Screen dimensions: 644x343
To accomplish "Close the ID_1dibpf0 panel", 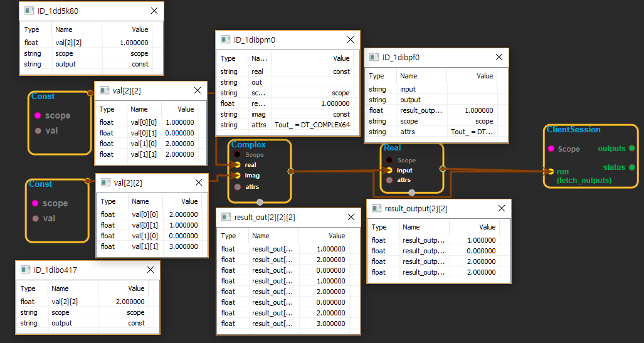I will tap(499, 57).
